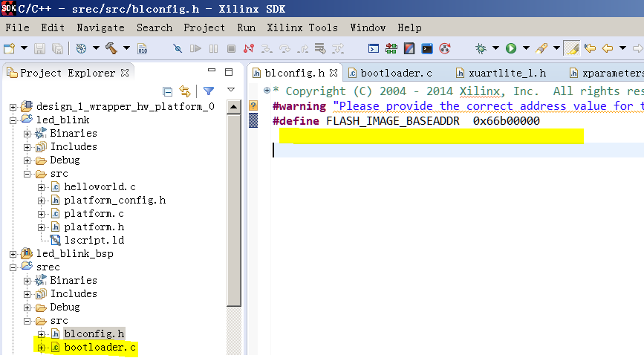The height and width of the screenshot is (358, 644).
Task: Click the Save All icon
Action: tap(57, 48)
